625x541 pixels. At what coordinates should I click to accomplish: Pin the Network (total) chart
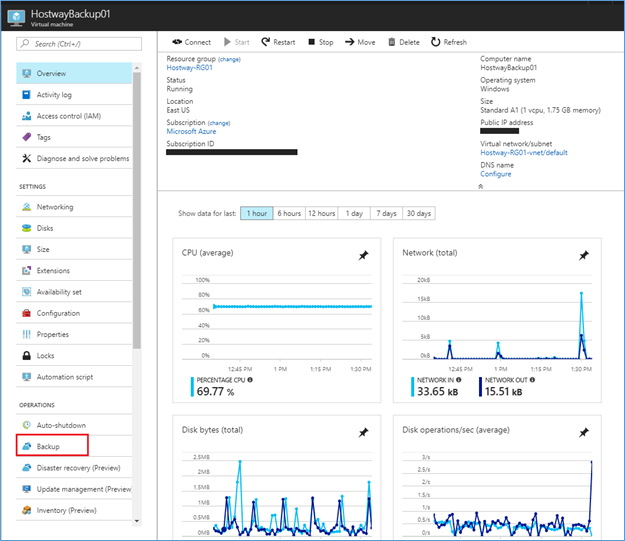pos(584,255)
